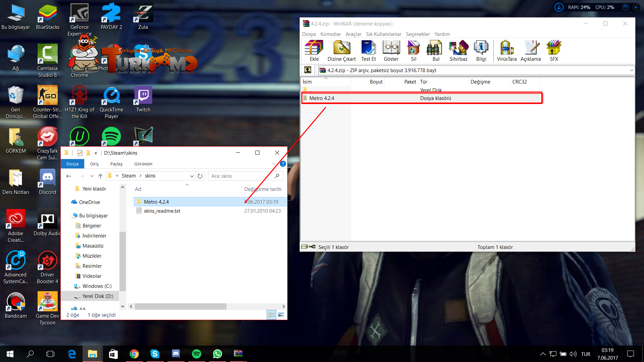This screenshot has height=362, width=644.
Task: Click the SFX icon in WinRAR
Action: (x=554, y=51)
